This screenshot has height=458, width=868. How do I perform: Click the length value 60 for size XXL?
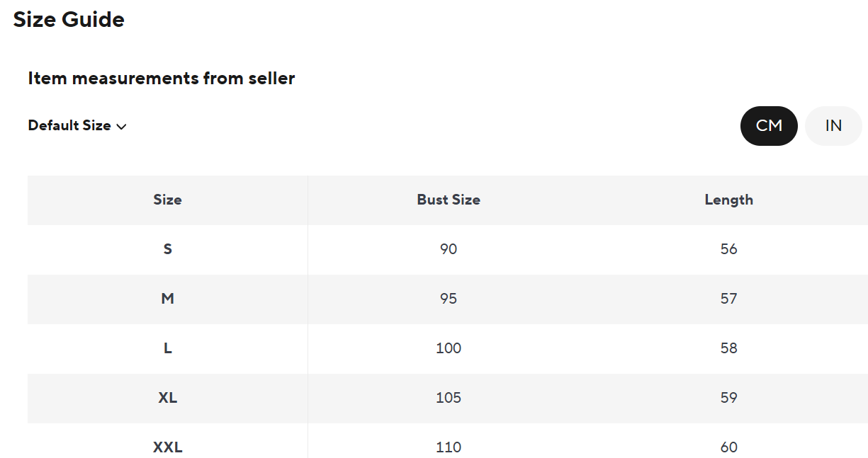tap(728, 447)
